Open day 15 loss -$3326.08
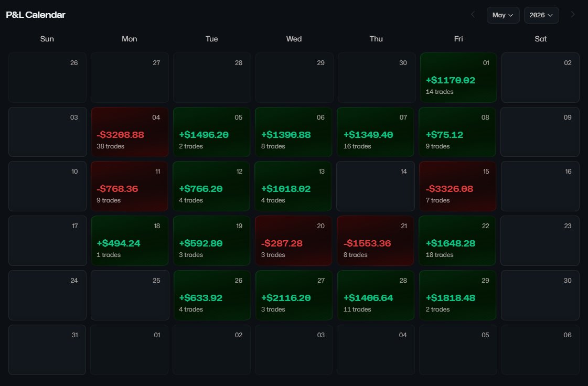This screenshot has width=588, height=386. 458,186
